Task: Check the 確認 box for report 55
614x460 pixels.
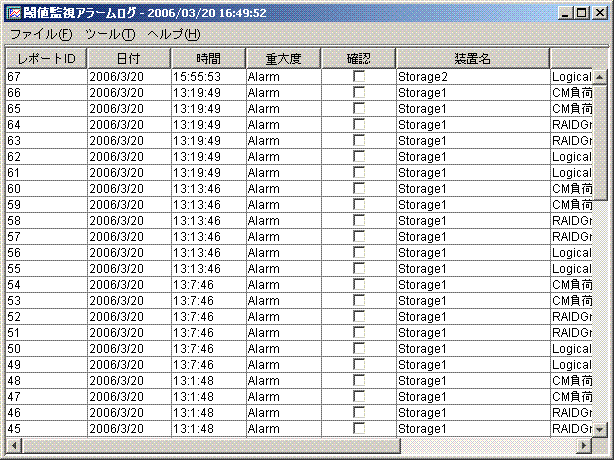Action: (x=359, y=269)
